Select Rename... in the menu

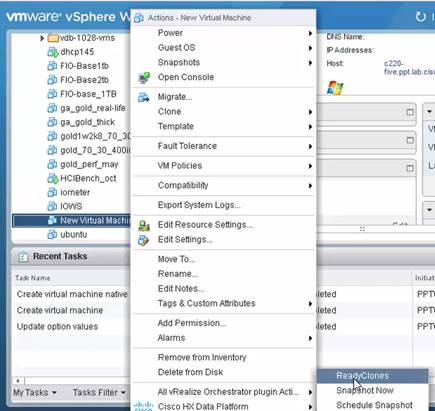click(224, 274)
